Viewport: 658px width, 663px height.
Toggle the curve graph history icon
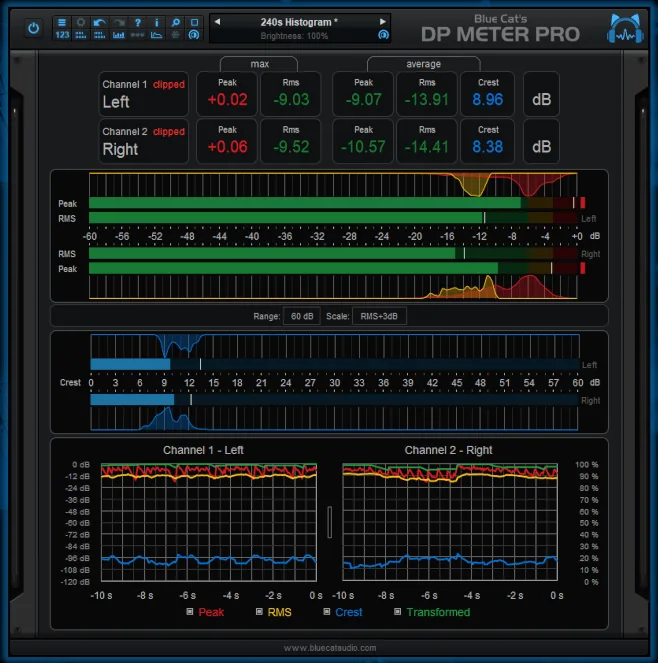click(156, 35)
